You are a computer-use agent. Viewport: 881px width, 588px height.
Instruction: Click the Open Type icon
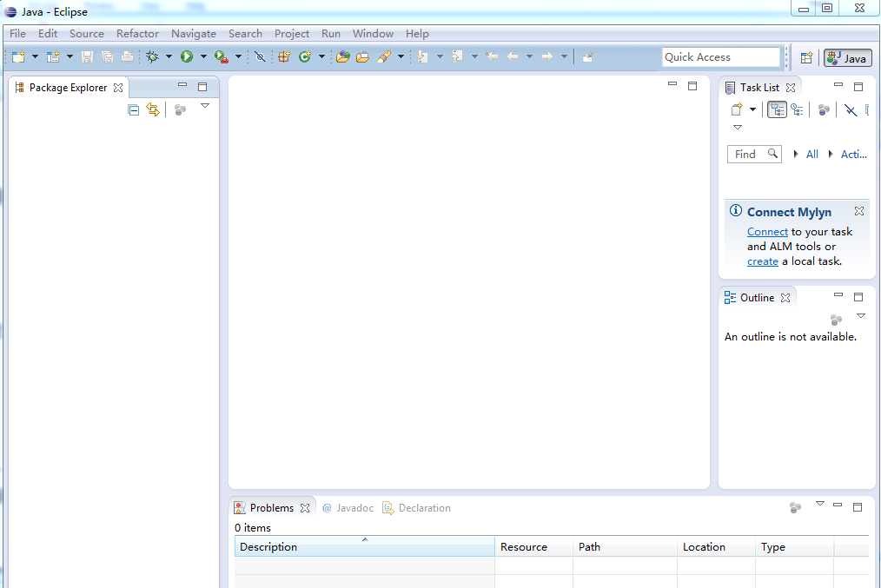[342, 56]
